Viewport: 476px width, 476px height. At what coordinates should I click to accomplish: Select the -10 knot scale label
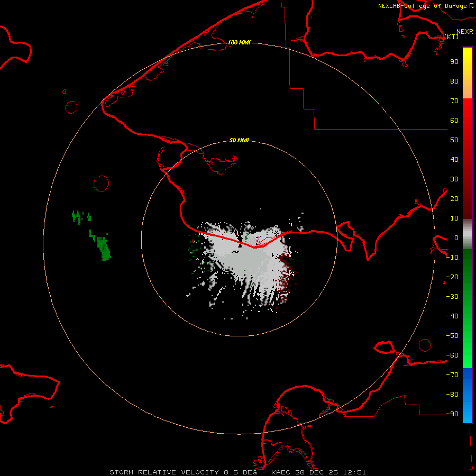click(452, 258)
